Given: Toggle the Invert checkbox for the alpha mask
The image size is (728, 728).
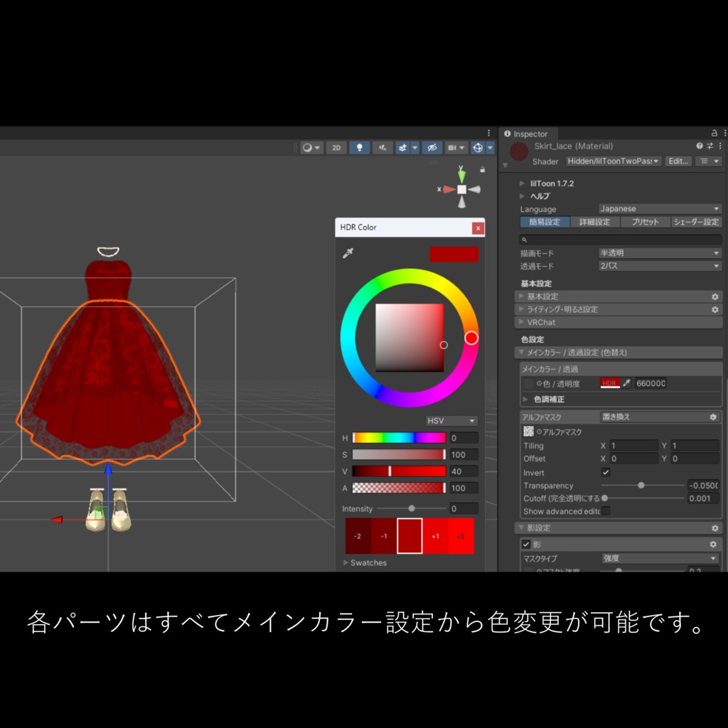Looking at the screenshot, I should (x=607, y=472).
